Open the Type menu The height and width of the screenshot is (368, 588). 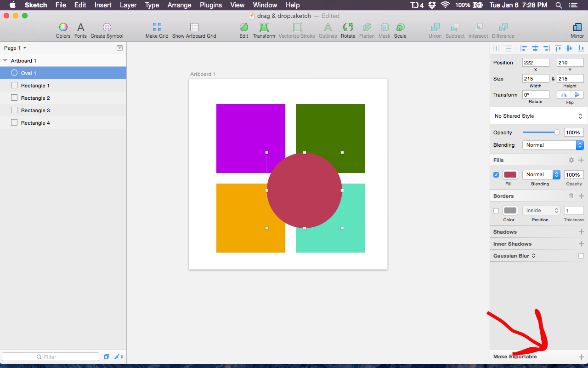(x=152, y=5)
